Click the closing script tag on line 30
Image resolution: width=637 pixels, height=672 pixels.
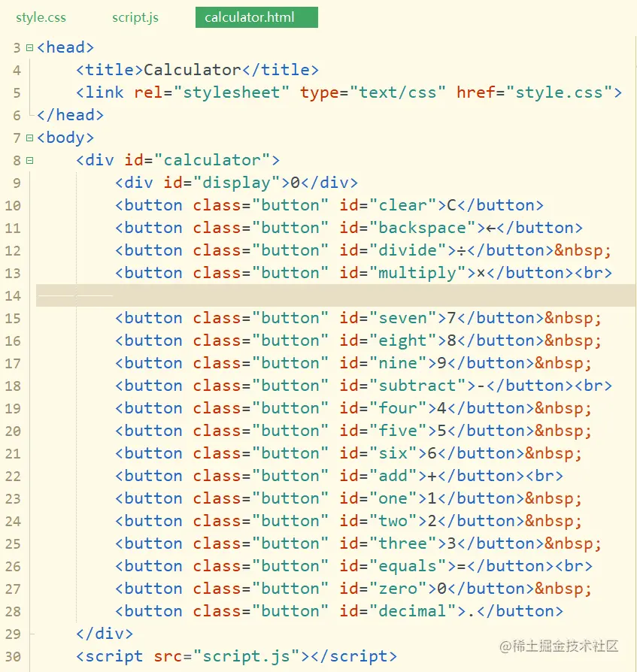(353, 656)
